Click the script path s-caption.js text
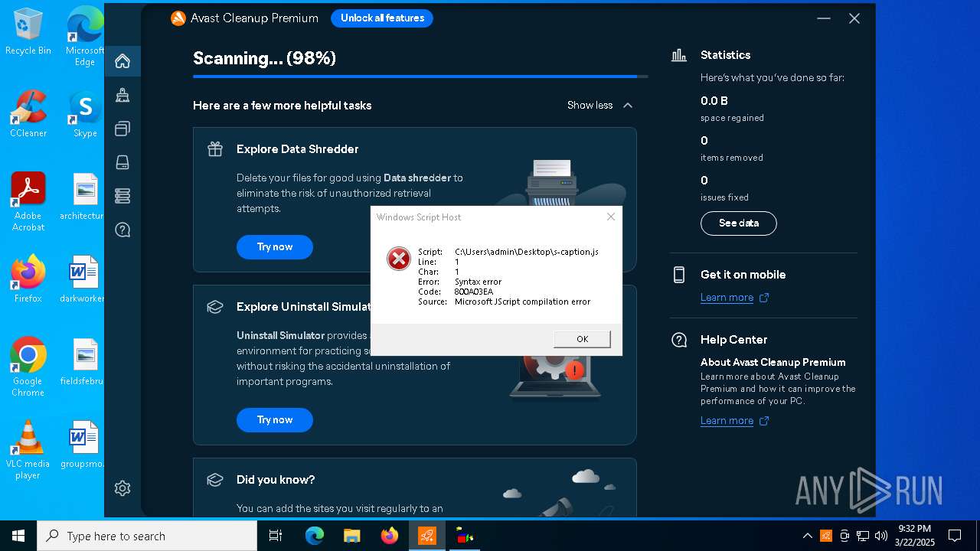 click(527, 252)
